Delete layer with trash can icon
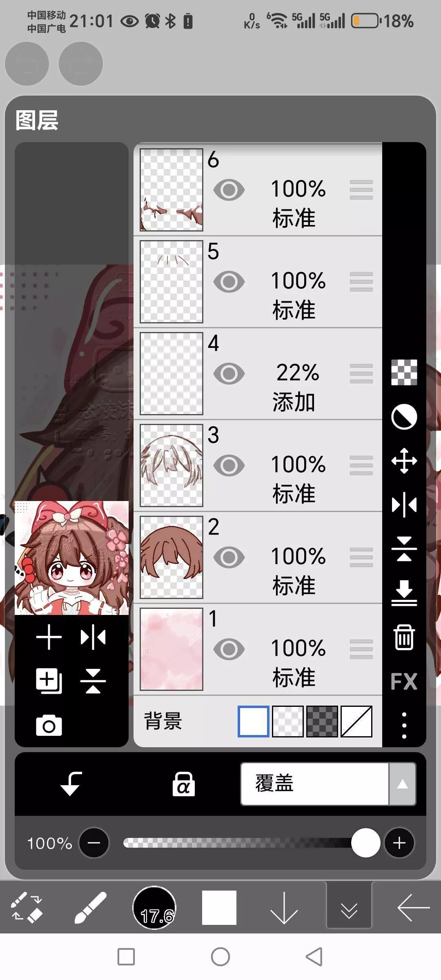This screenshot has width=441, height=980. coord(404,637)
